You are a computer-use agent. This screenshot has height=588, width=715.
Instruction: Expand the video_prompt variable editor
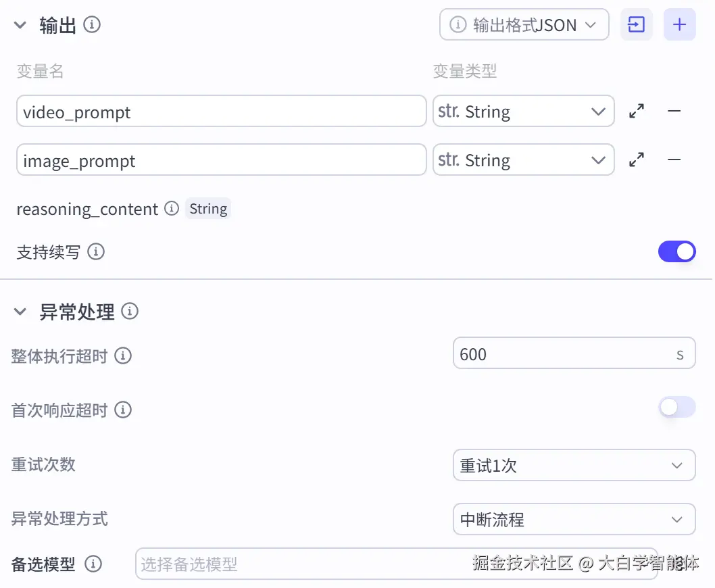click(636, 112)
